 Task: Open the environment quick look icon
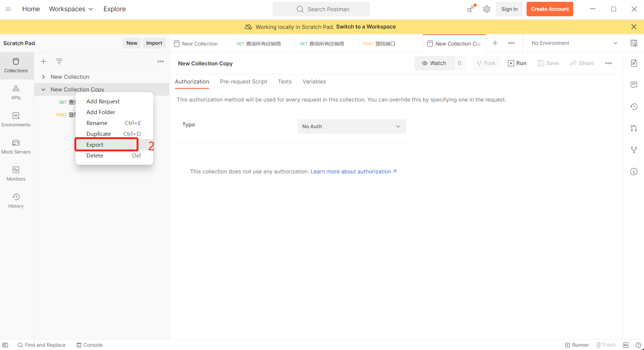point(634,43)
